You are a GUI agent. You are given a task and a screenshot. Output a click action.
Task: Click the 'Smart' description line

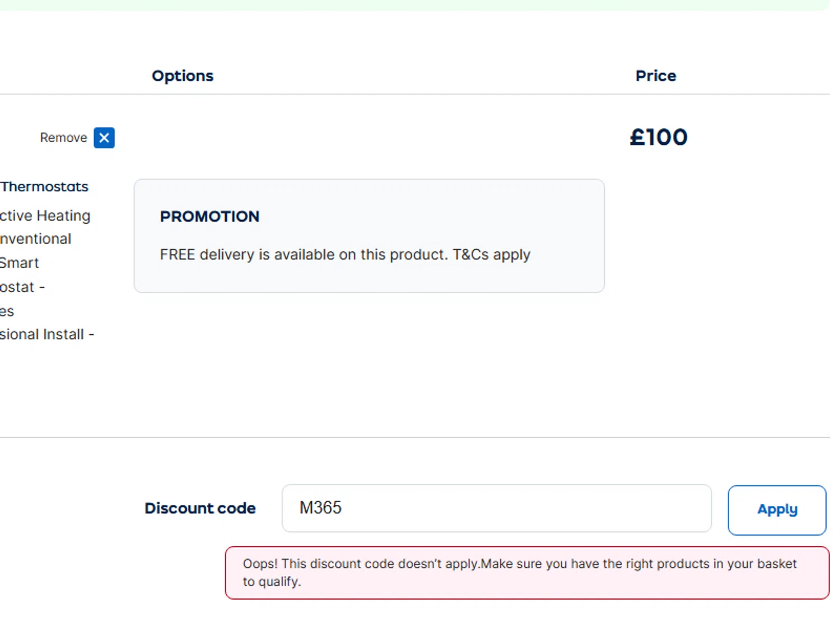tap(20, 263)
